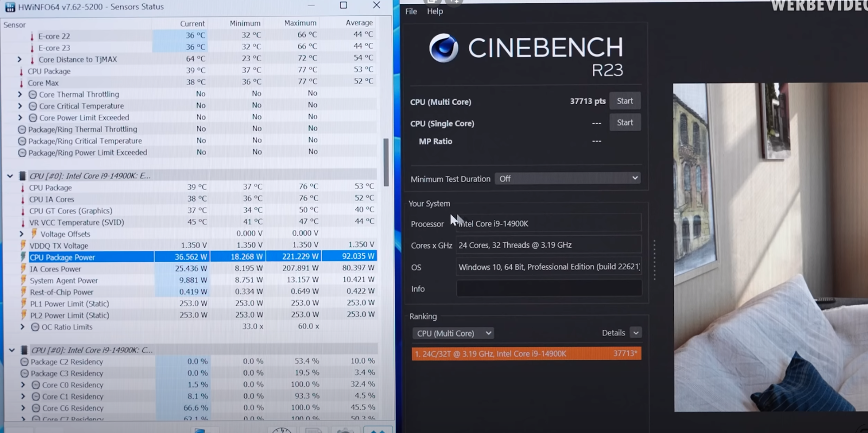Expand the ranking Details chevron
The width and height of the screenshot is (868, 433).
pos(636,333)
